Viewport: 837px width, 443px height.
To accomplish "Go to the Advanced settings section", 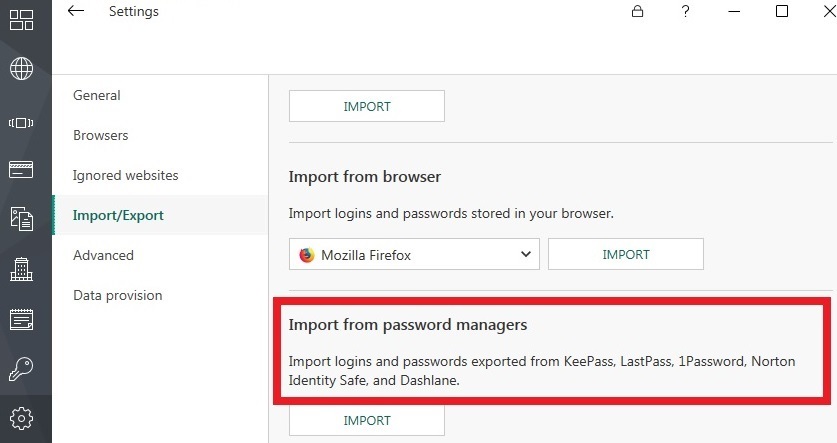I will (x=103, y=256).
